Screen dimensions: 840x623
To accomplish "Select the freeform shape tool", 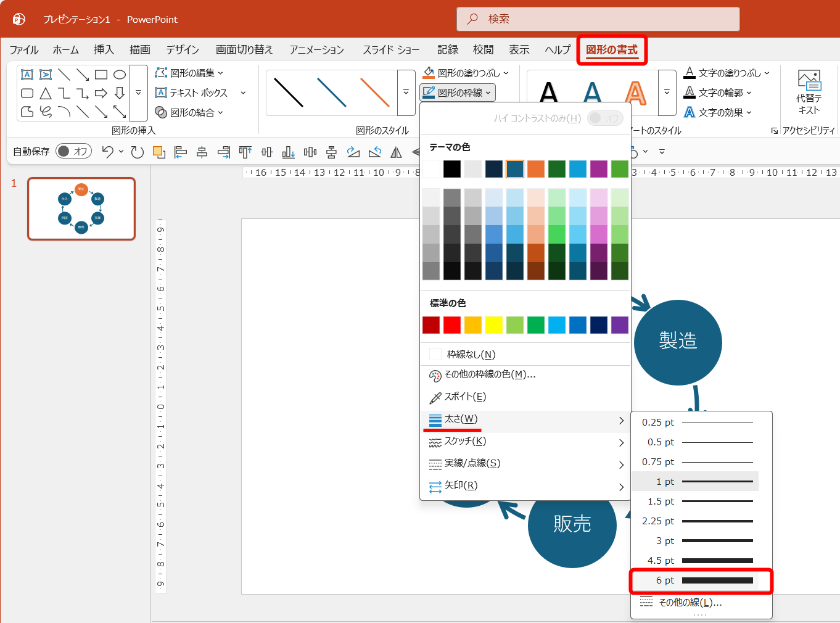I will (x=27, y=112).
